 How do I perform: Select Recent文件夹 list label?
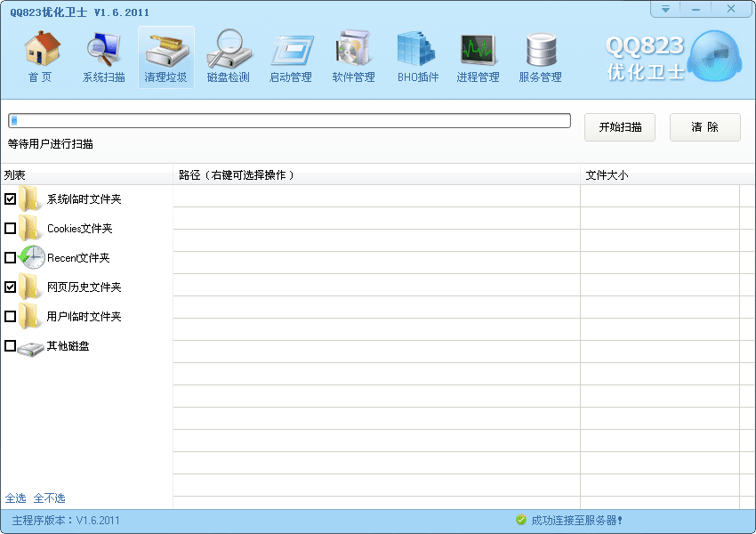78,258
